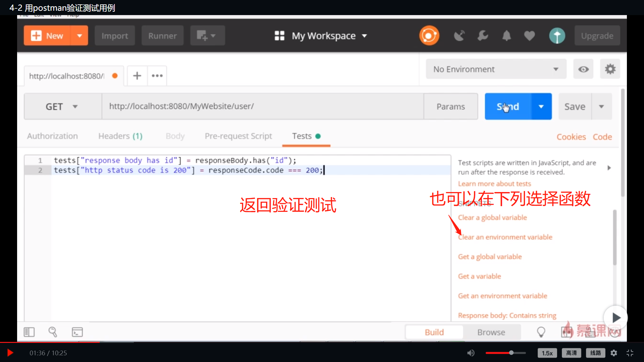Image resolution: width=644 pixels, height=362 pixels.
Task: Insert the Clear a global variable snippet
Action: (492, 217)
